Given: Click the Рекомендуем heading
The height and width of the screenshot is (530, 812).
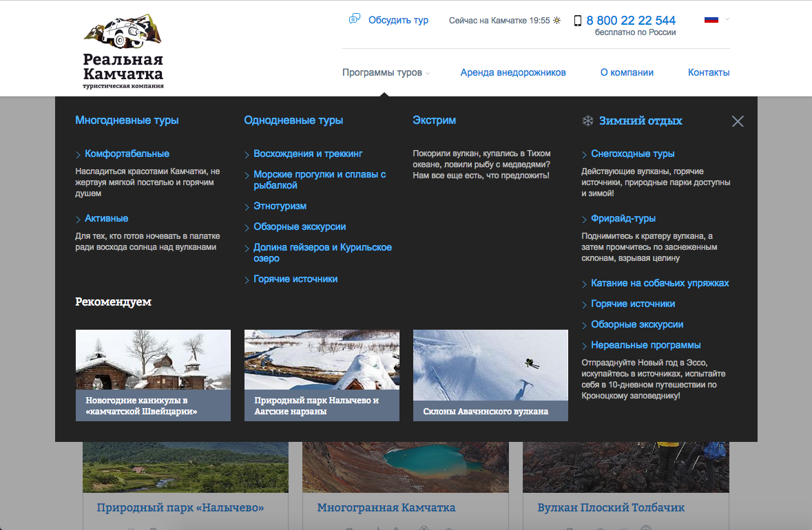Looking at the screenshot, I should click(x=114, y=301).
